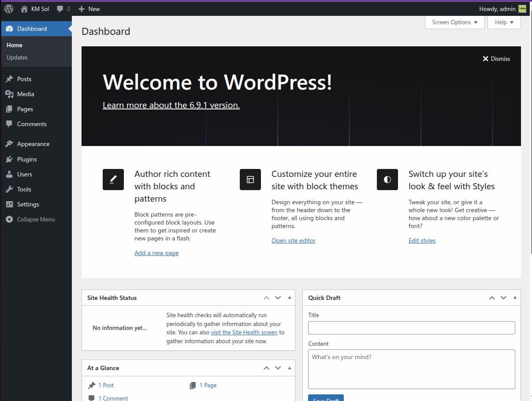Image resolution: width=532 pixels, height=401 pixels.
Task: Expand the Help dropdown
Action: pos(503,22)
